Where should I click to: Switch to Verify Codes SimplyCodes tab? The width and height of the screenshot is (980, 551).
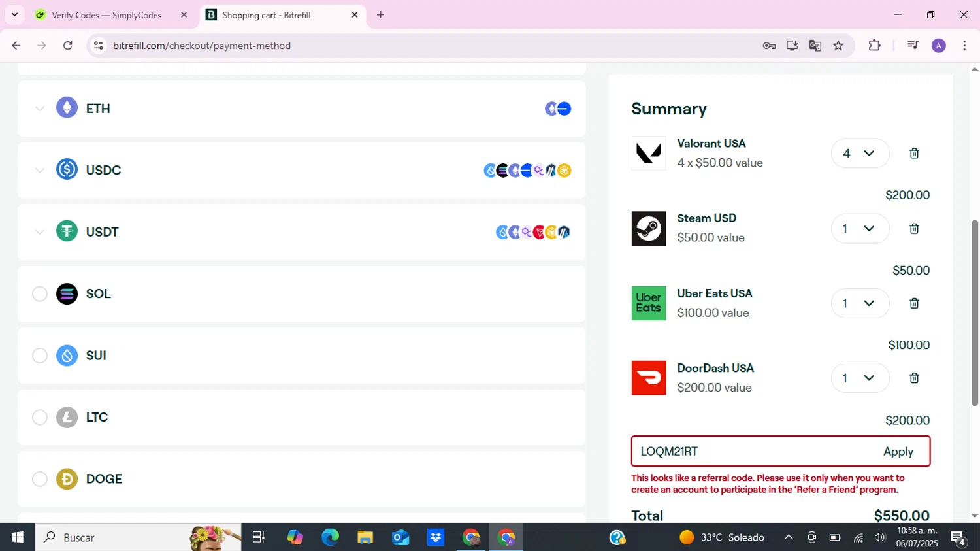coord(106,15)
